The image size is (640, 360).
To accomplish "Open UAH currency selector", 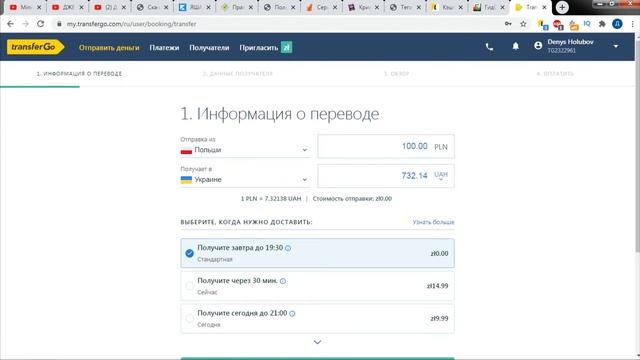I will click(x=441, y=176).
